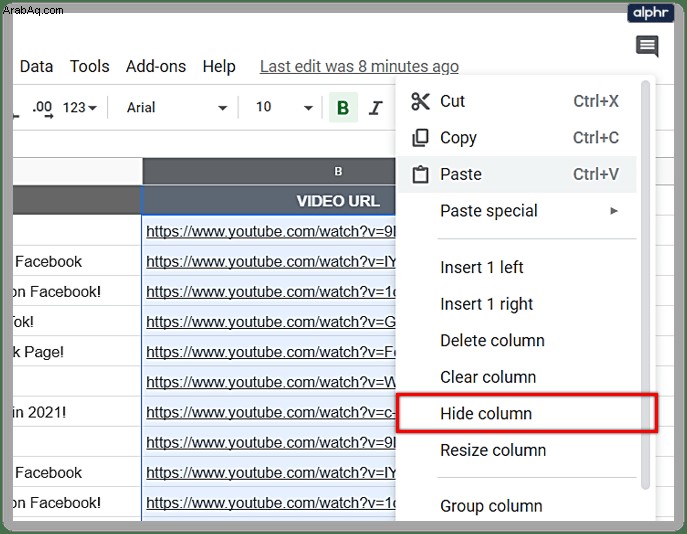Select Insert 1 right
Image resolution: width=687 pixels, height=534 pixels.
coord(516,304)
